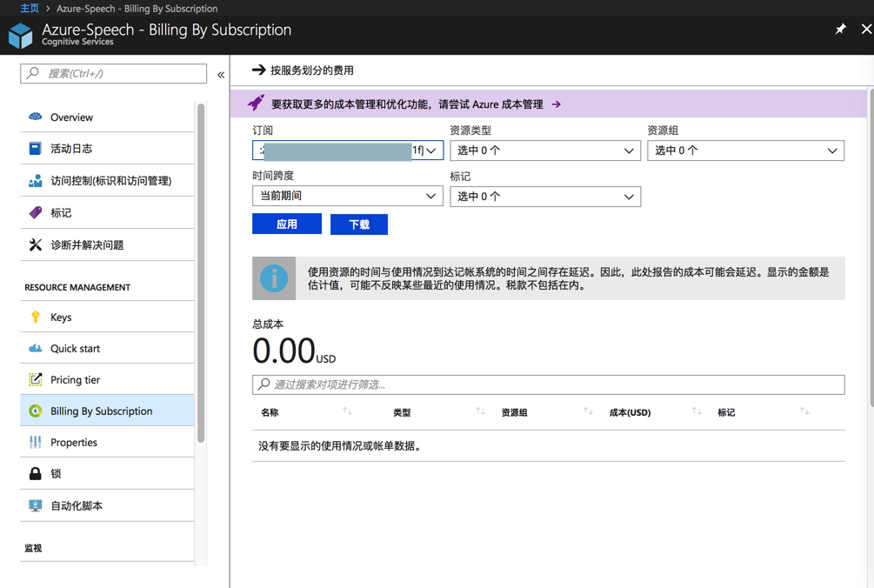
Task: Click the padlock icon
Action: coord(35,474)
